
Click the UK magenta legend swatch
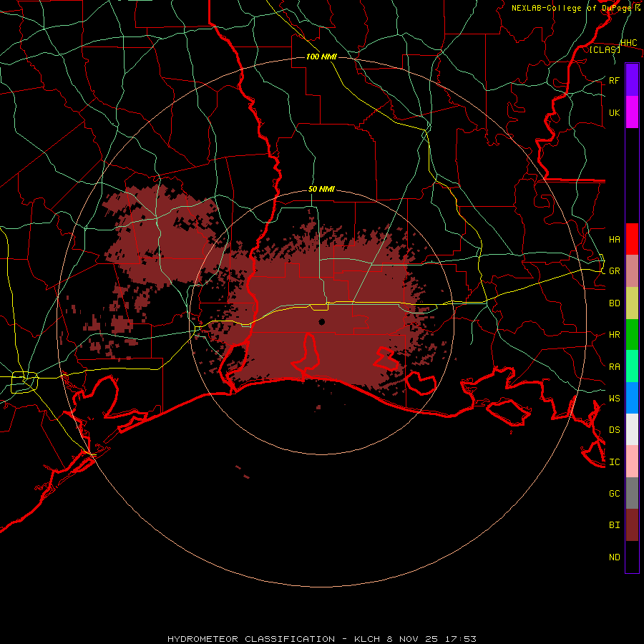coord(632,112)
